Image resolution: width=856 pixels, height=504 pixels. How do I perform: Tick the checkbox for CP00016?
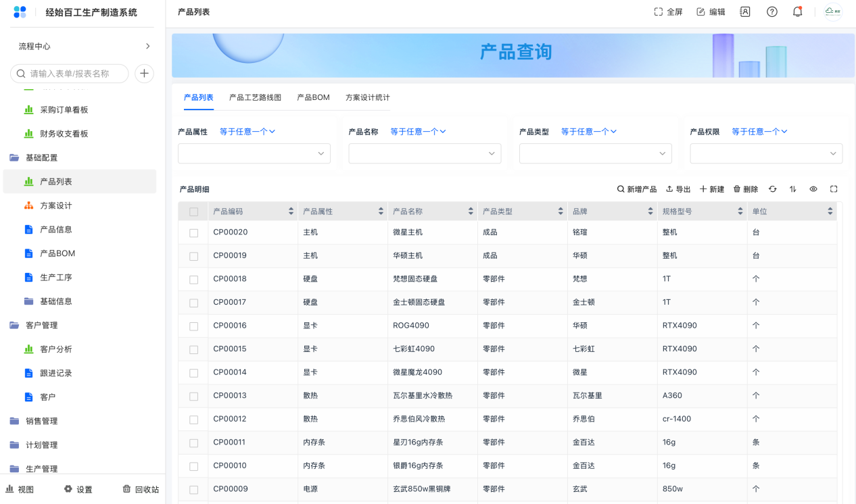(x=193, y=326)
